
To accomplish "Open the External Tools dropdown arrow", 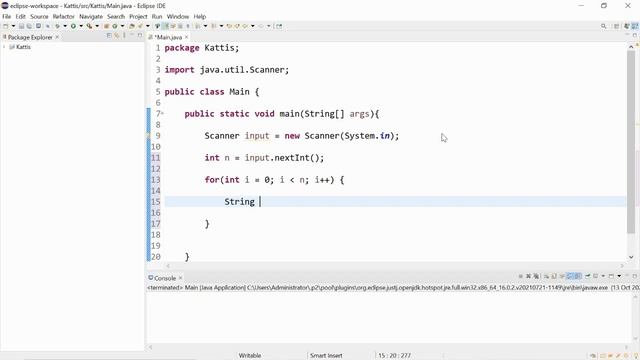I will (97, 26).
